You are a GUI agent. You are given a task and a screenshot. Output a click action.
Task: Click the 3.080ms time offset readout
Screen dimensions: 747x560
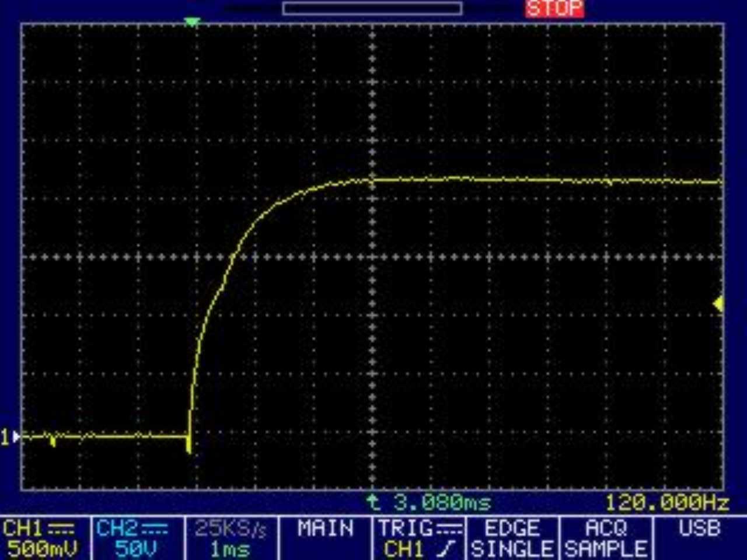(442, 502)
